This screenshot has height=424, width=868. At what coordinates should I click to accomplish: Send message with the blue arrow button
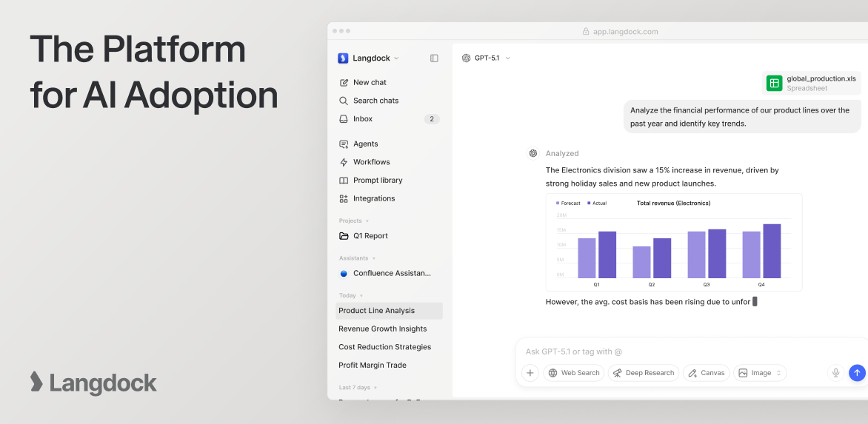pos(857,373)
